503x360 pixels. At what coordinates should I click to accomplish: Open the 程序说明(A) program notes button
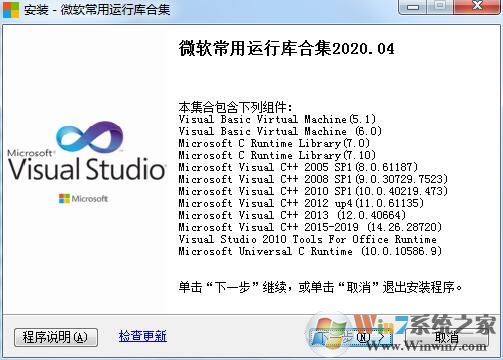[x=56, y=337]
